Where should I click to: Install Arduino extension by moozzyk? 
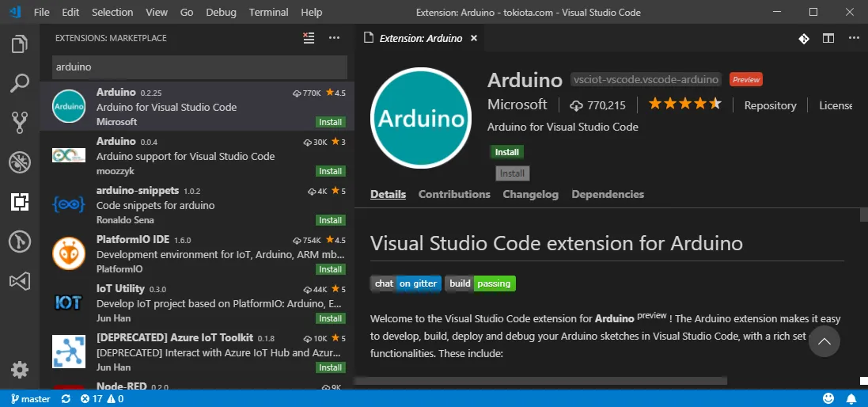(331, 171)
